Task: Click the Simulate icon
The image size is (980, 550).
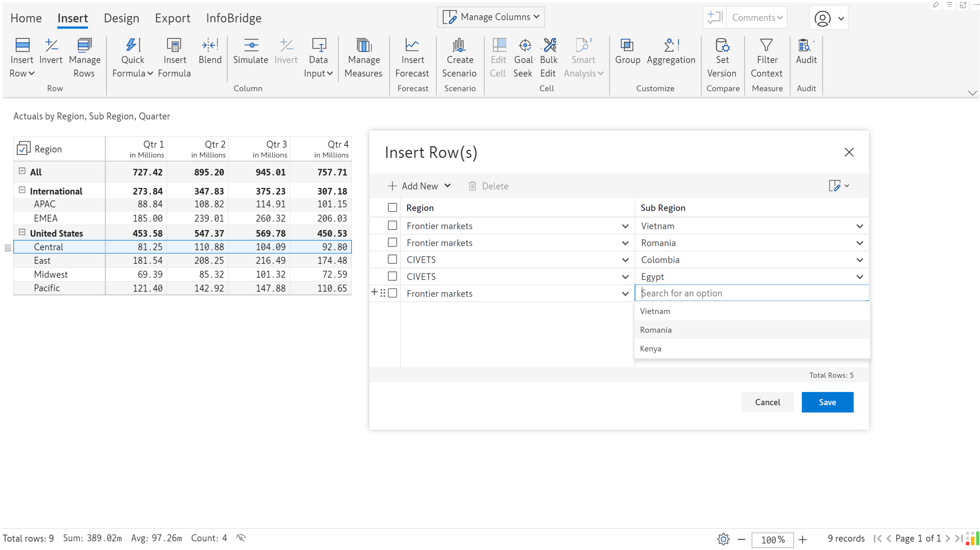Action: click(251, 45)
